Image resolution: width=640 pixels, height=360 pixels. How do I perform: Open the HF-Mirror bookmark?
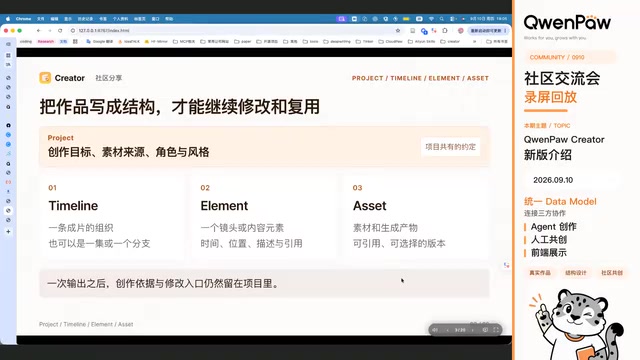tap(156, 42)
